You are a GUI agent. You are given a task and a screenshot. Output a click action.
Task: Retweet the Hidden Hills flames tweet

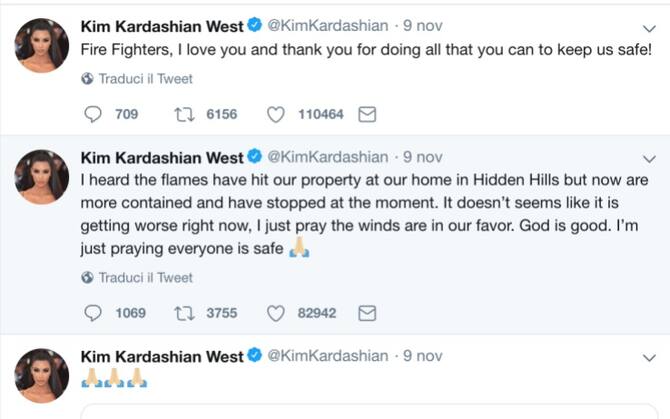click(x=184, y=313)
